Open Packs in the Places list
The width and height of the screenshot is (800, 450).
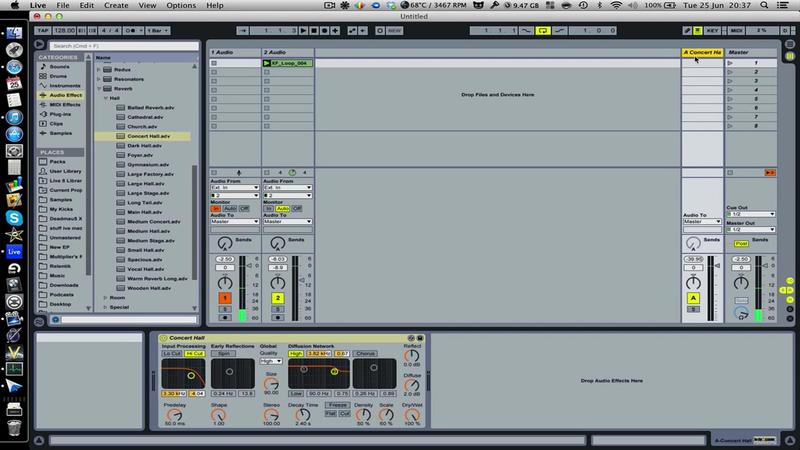point(57,162)
